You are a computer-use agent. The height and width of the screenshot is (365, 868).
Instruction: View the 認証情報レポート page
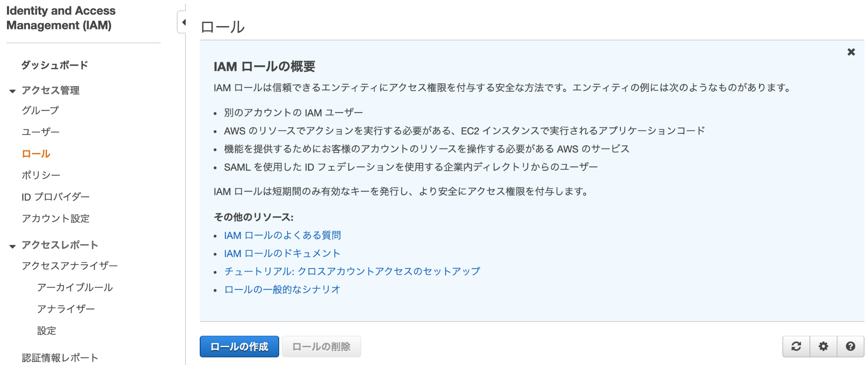59,358
